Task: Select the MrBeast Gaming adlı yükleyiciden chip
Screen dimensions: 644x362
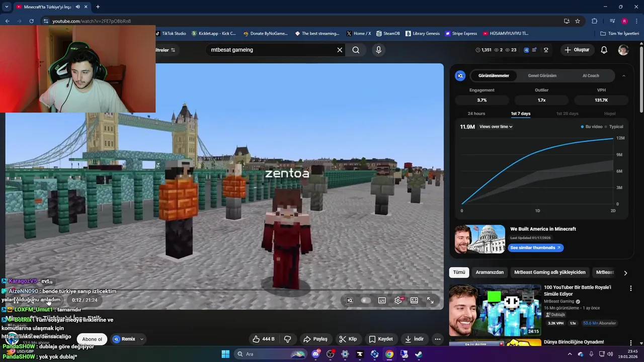Action: [550, 273]
